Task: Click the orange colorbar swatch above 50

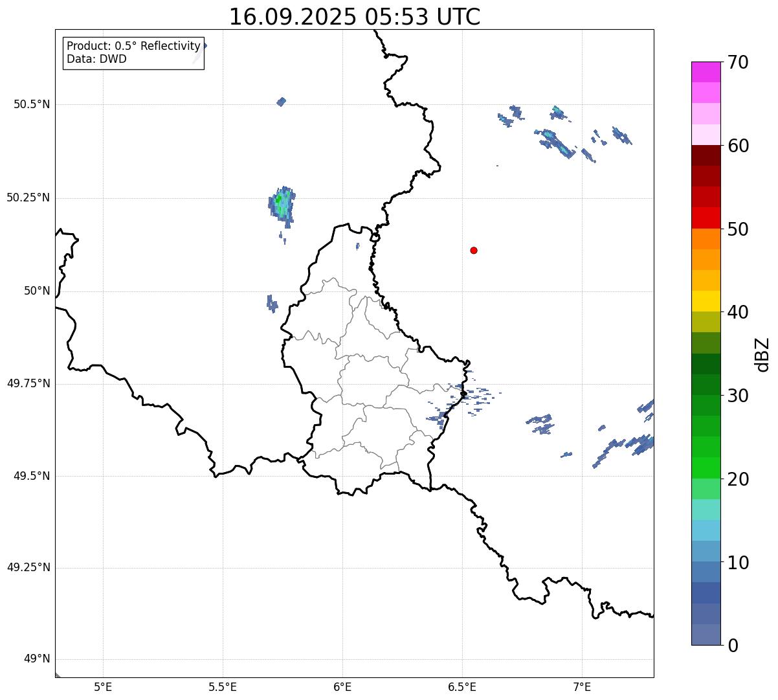Action: click(706, 239)
